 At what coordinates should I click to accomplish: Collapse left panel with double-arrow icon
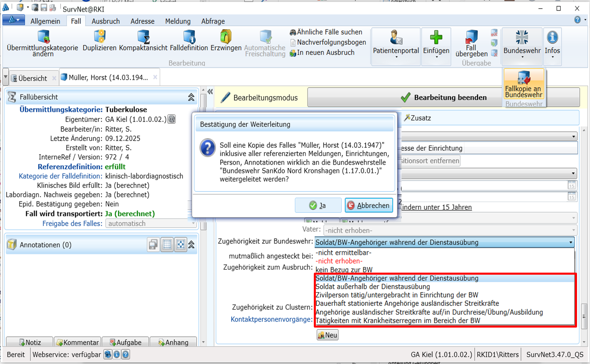coord(210,92)
